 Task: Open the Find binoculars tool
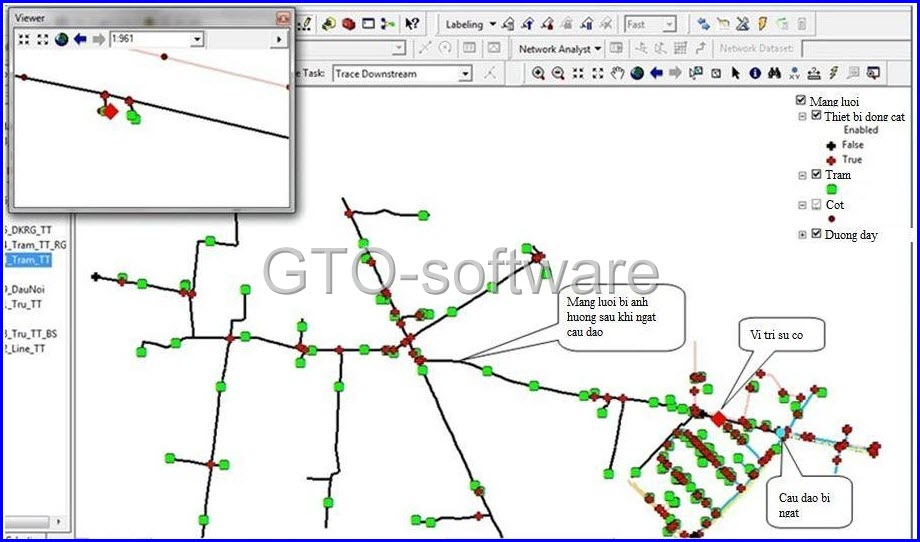(774, 73)
